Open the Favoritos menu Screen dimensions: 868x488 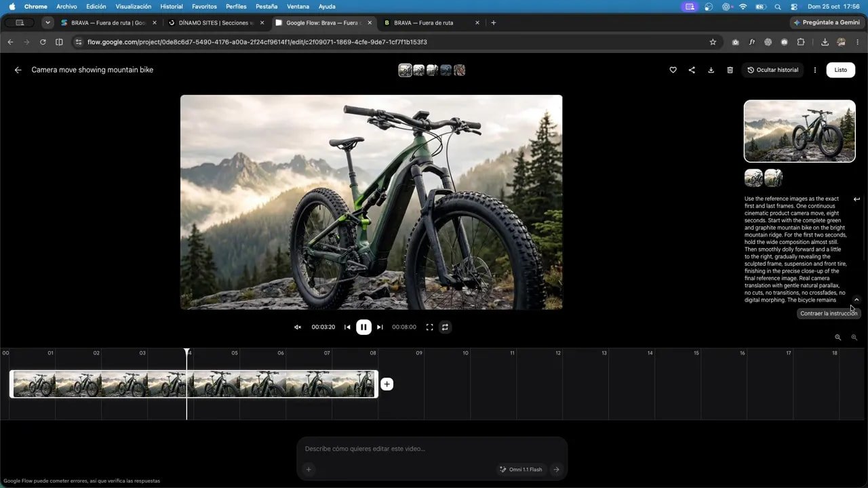tap(204, 6)
